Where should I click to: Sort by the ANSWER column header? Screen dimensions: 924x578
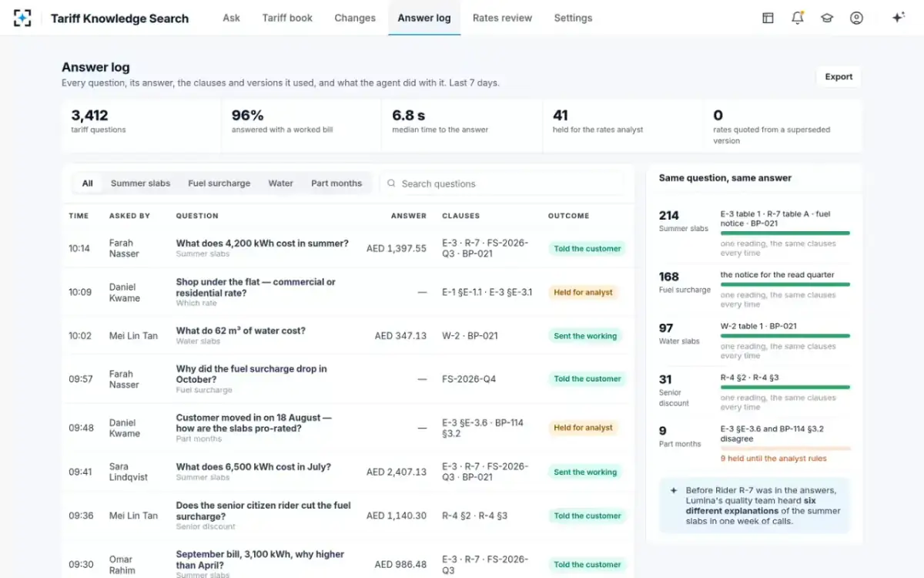click(x=409, y=216)
